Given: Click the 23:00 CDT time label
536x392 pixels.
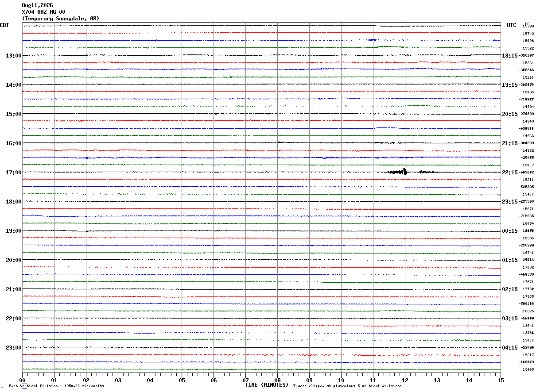Looking at the screenshot, I should point(13,348).
